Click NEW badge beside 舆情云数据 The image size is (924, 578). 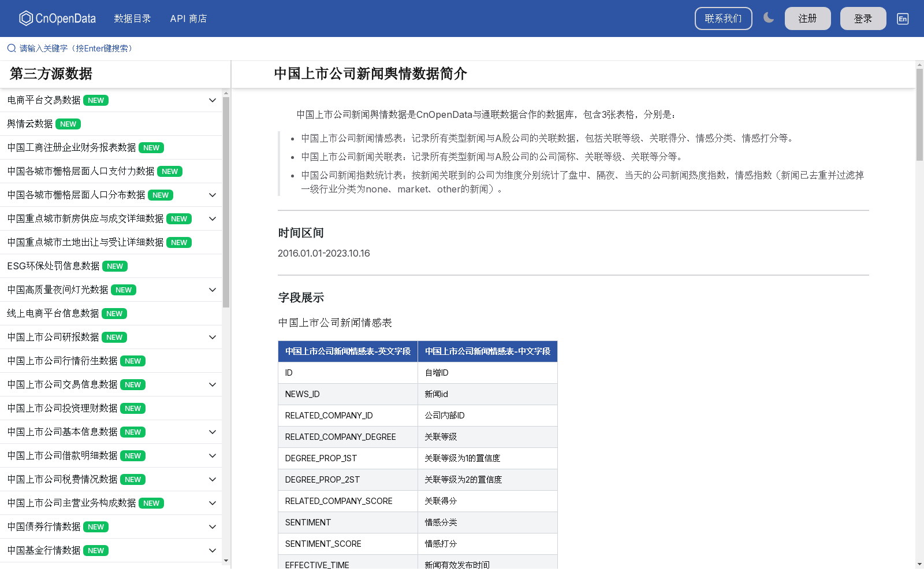pos(68,124)
